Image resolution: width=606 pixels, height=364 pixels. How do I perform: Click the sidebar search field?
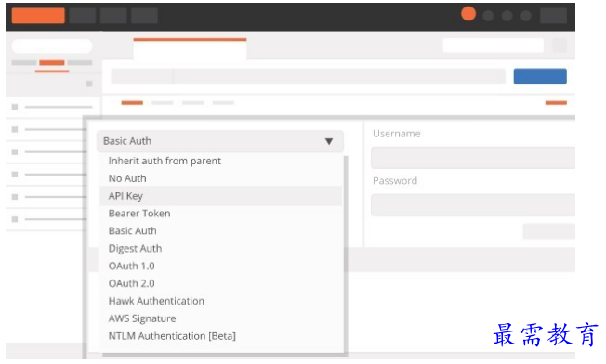tap(52, 45)
